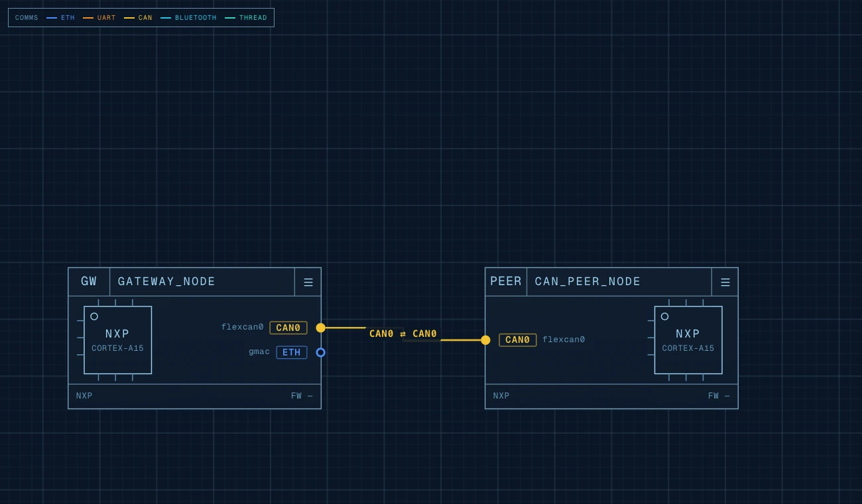Toggle CAN in the comms legend

tap(138, 18)
